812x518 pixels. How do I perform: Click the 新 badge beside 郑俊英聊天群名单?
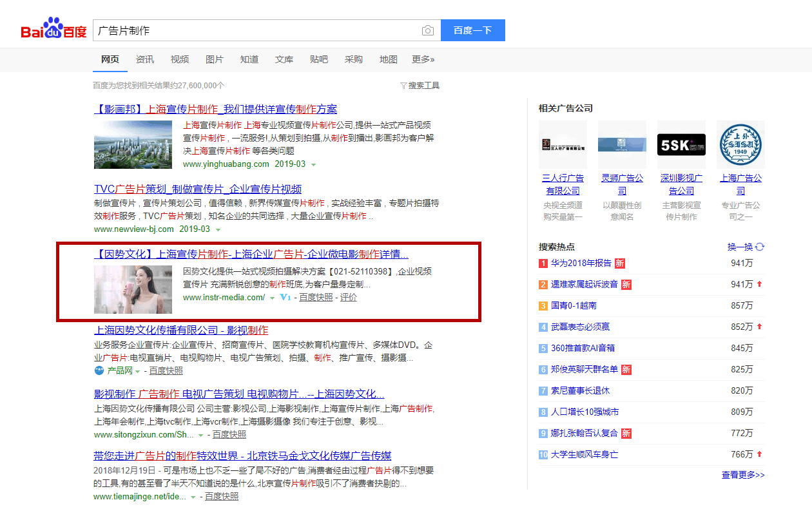[626, 369]
